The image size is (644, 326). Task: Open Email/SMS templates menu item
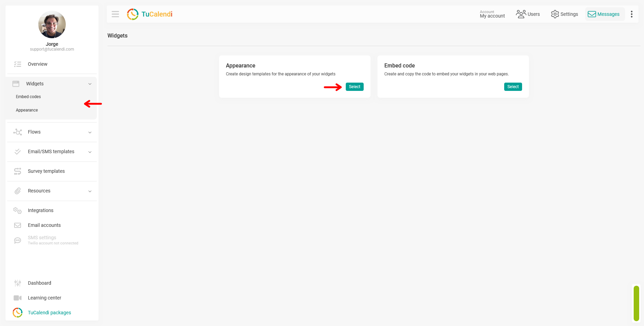pos(52,151)
